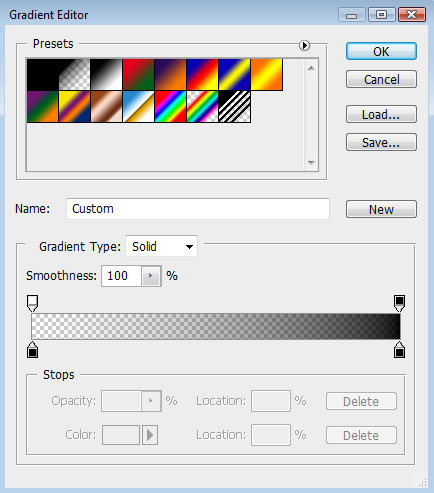Select the left black color stop below bar

pyautogui.click(x=32, y=350)
